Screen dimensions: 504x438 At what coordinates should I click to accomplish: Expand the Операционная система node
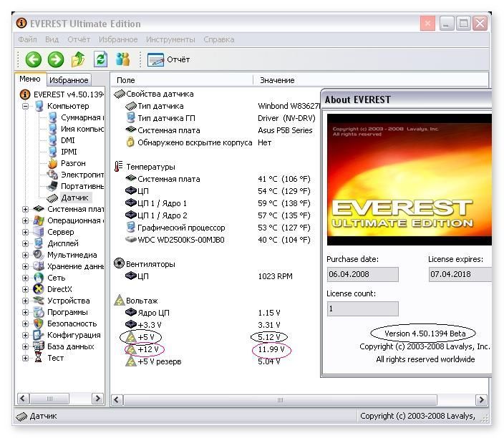click(x=25, y=220)
